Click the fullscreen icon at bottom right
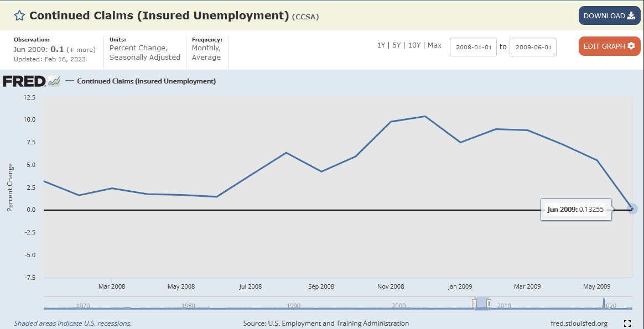 627,323
